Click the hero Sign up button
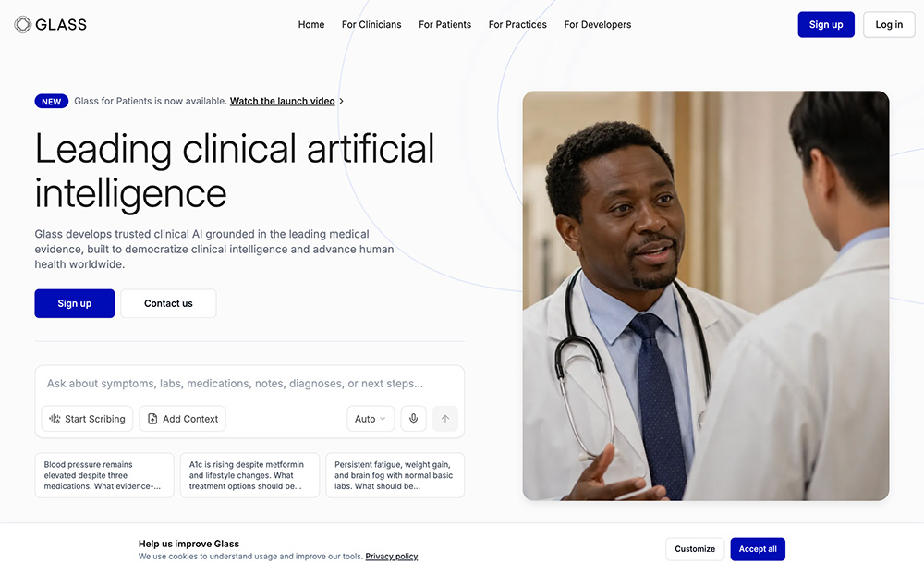 [x=74, y=303]
